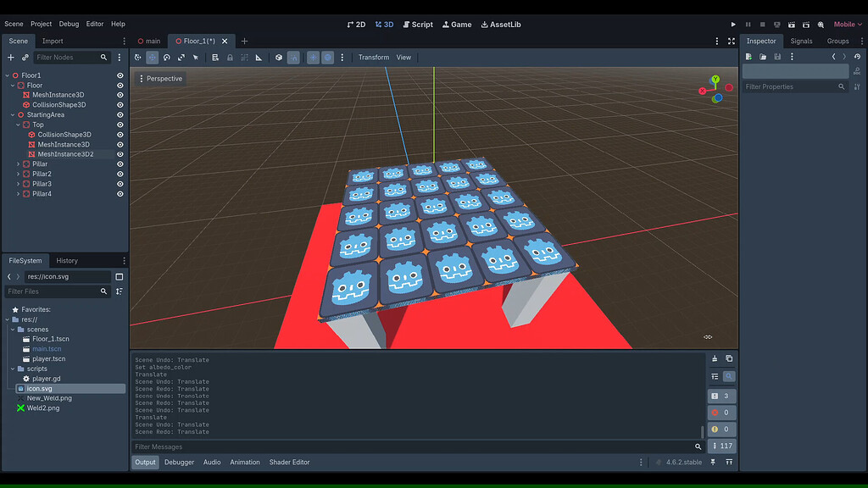The width and height of the screenshot is (868, 488).
Task: Go to previous object in Inspector history
Action: tap(834, 57)
